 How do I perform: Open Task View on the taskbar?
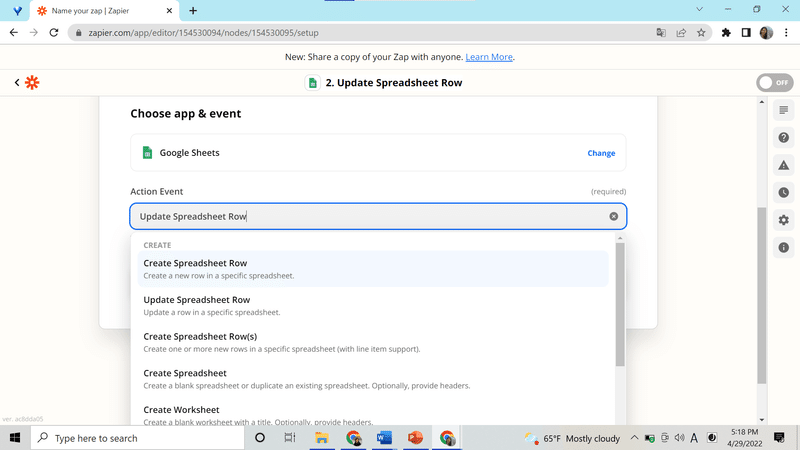(290, 438)
